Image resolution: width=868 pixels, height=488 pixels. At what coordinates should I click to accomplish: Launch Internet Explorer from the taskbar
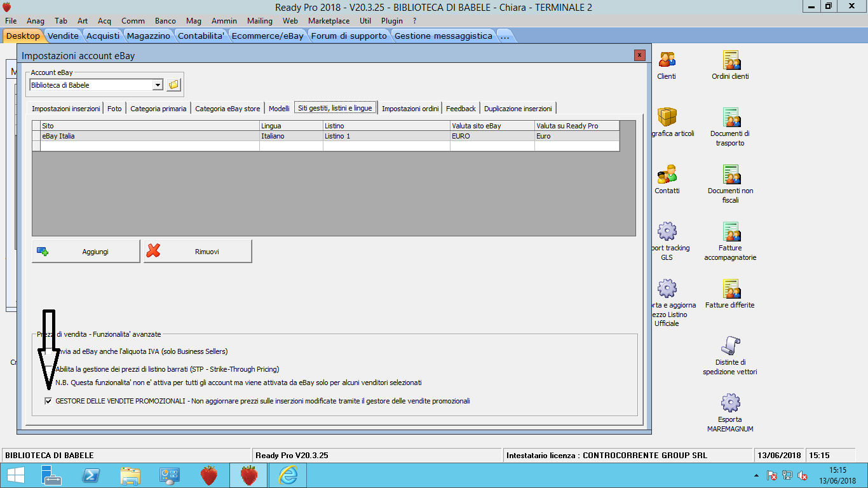[288, 475]
